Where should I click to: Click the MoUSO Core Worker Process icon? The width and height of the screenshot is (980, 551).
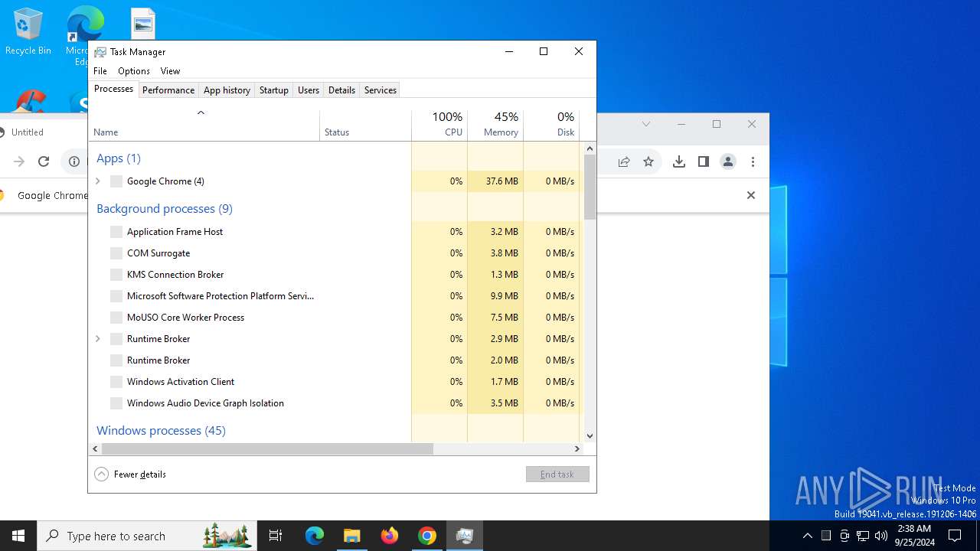[116, 318]
